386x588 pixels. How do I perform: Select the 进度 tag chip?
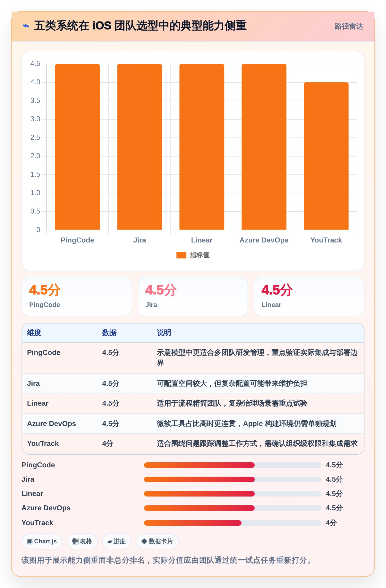point(117,541)
